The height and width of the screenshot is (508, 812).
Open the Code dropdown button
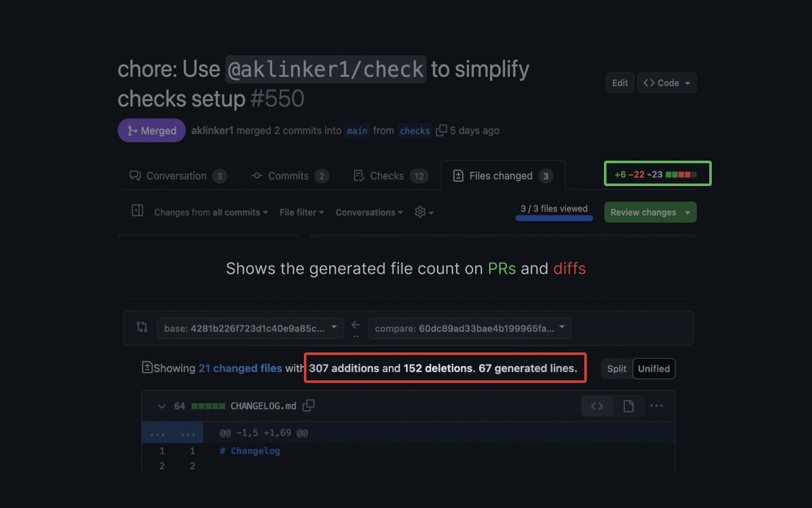coord(667,83)
